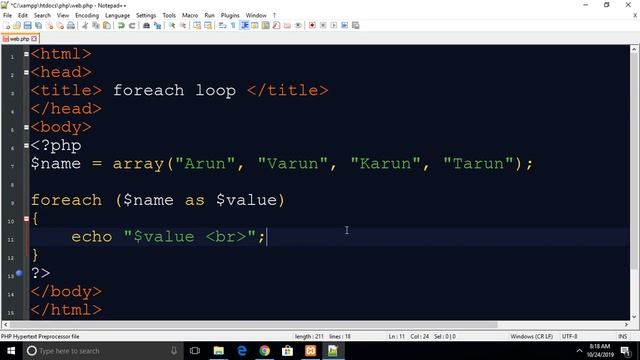Open Task View on the taskbar
640x360 pixels.
point(195,351)
